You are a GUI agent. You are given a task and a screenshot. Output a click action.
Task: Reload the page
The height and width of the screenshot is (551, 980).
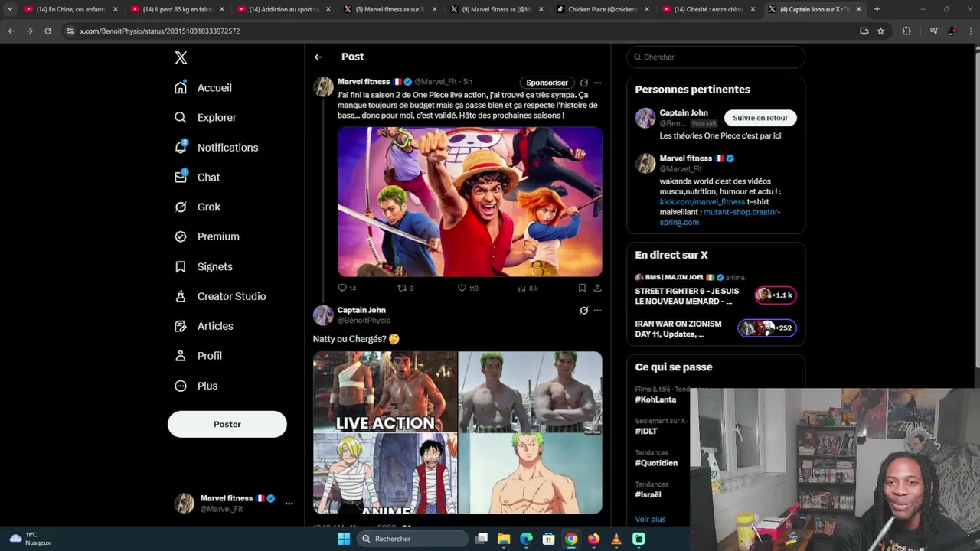point(47,31)
